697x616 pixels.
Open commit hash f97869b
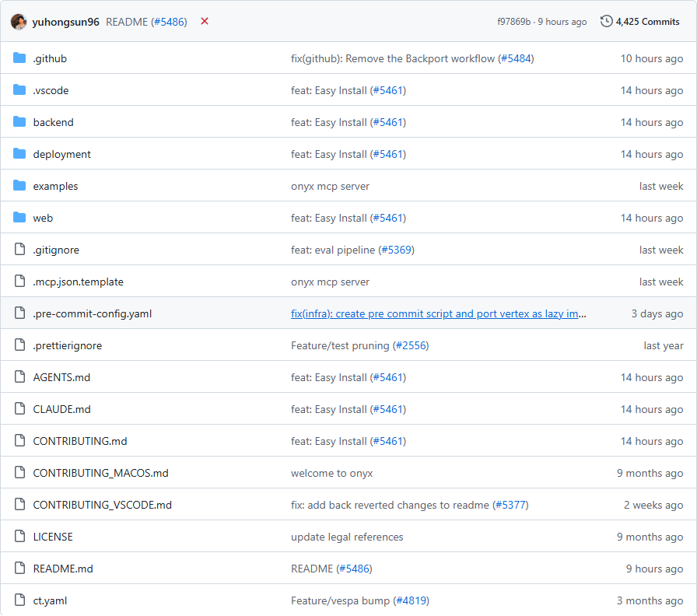click(x=513, y=22)
